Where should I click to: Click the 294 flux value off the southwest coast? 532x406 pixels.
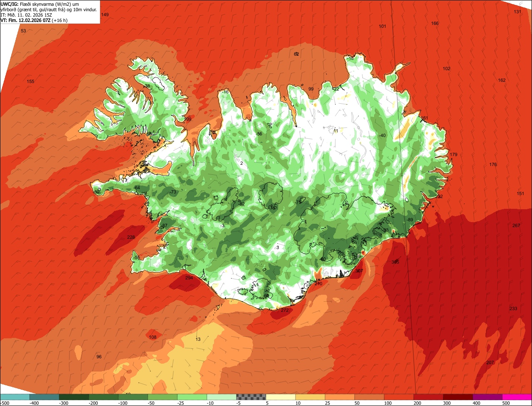click(189, 278)
